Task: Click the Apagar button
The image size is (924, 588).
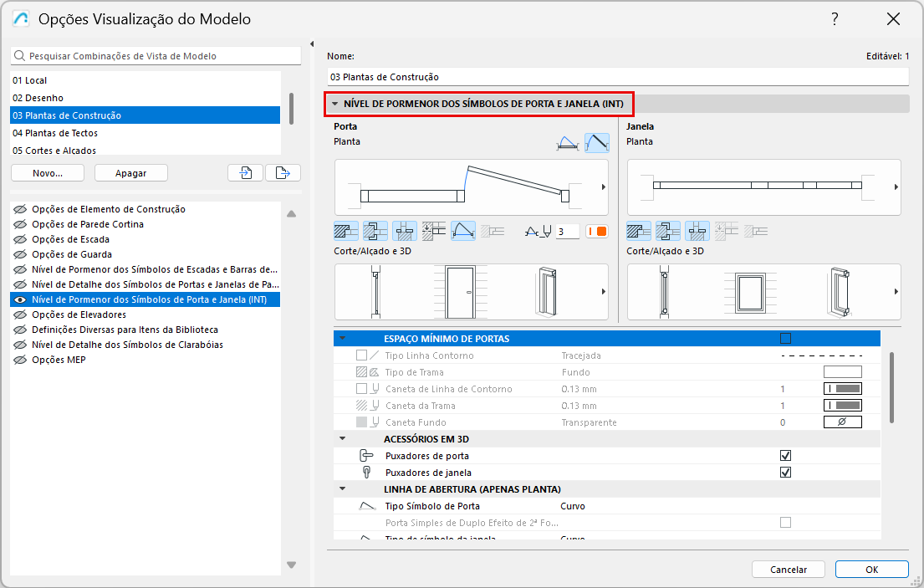Action: [130, 173]
